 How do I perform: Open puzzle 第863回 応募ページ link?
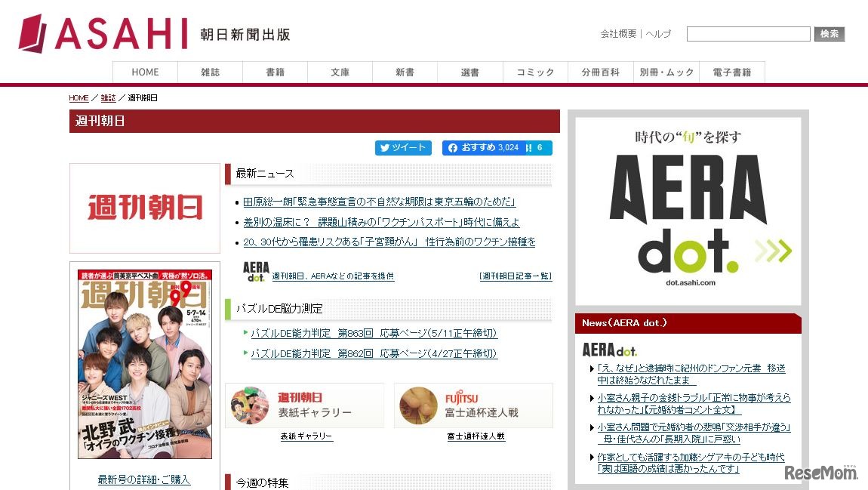[x=374, y=333]
